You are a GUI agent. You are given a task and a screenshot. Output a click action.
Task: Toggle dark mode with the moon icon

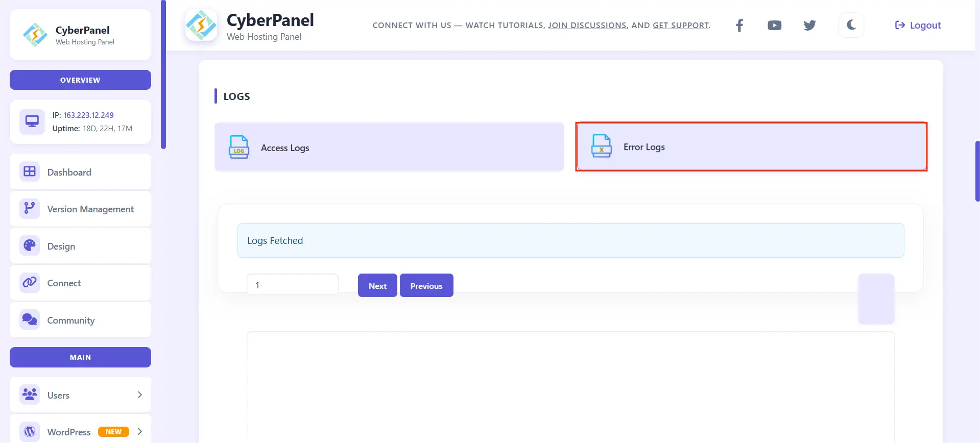tap(851, 24)
